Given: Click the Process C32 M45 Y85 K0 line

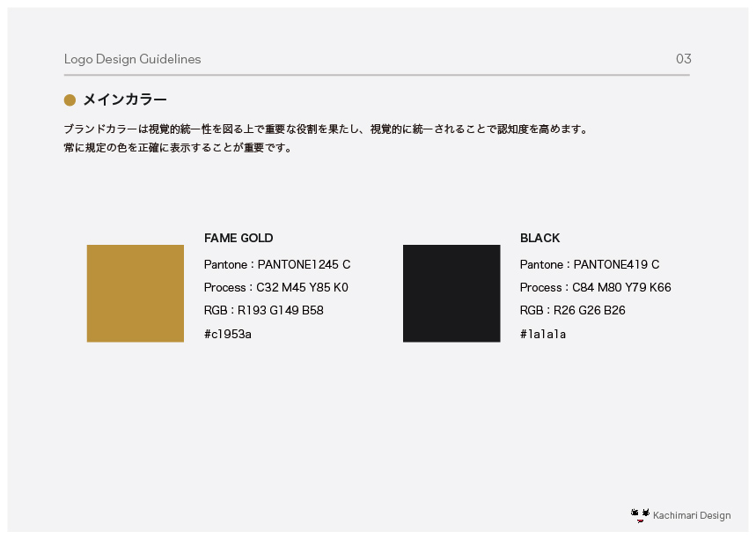Looking at the screenshot, I should click(x=276, y=287).
